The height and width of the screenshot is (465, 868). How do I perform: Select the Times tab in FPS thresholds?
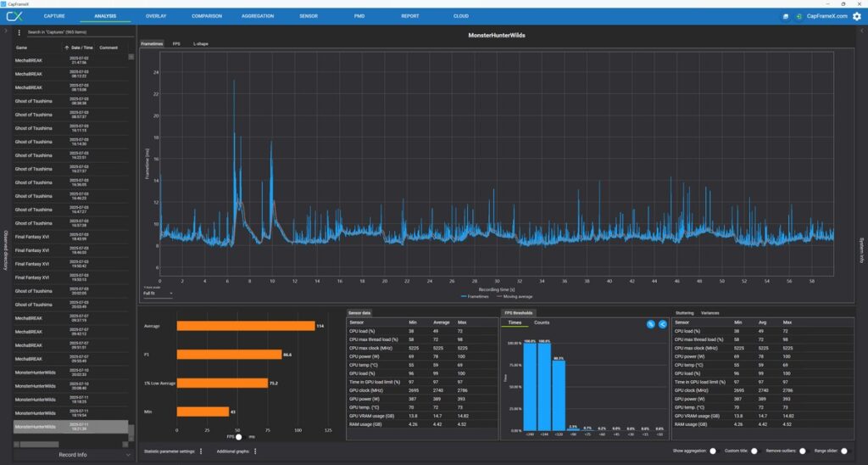(x=515, y=322)
